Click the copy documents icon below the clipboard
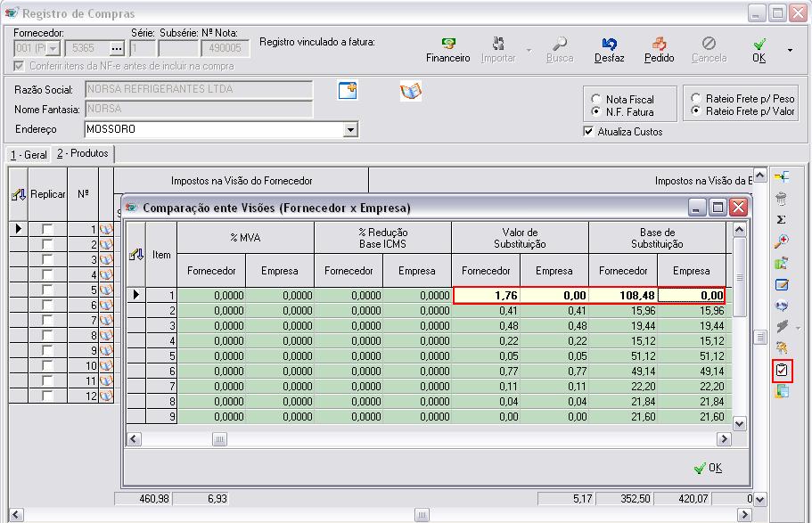Viewport: 812px width, 523px height. click(x=782, y=391)
